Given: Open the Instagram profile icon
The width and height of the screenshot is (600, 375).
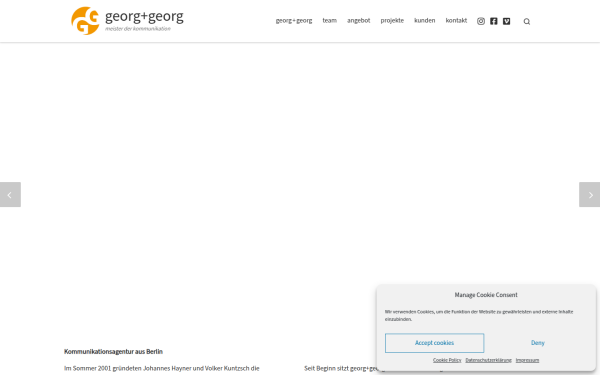Looking at the screenshot, I should pos(481,21).
